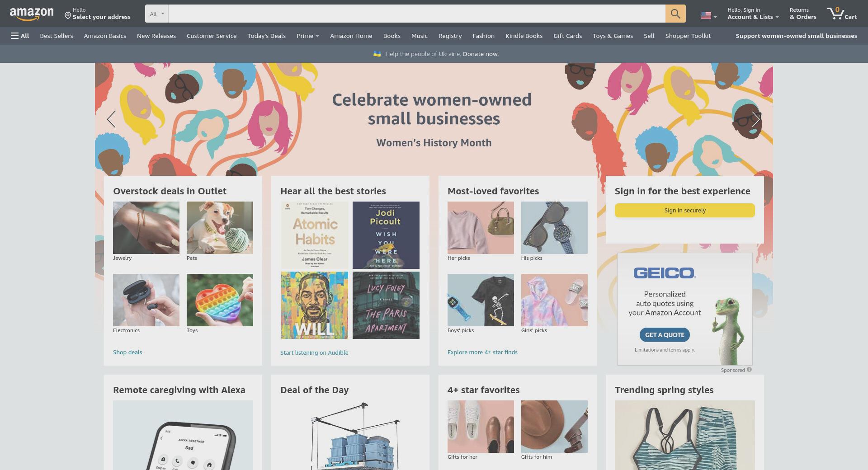Click the Sponsored ad info icon
The height and width of the screenshot is (470, 868).
pos(749,370)
